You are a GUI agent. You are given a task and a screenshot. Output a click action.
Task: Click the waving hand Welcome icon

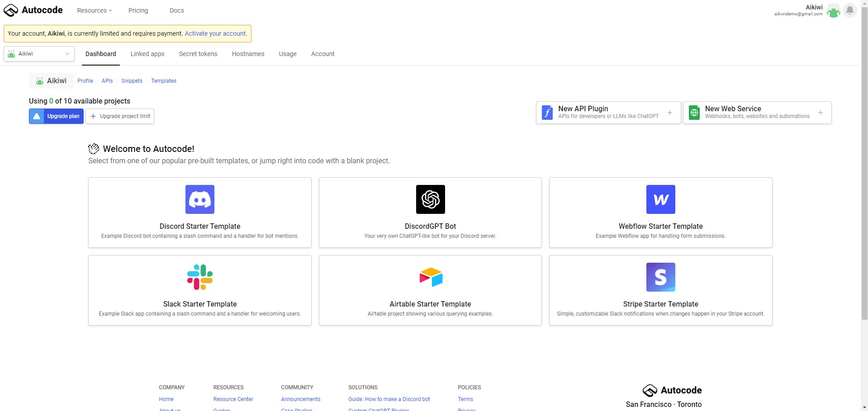click(94, 149)
